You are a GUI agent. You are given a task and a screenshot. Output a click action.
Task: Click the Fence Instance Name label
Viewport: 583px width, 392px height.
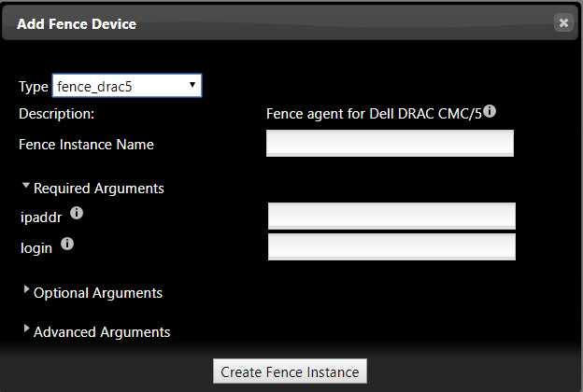[x=86, y=145]
